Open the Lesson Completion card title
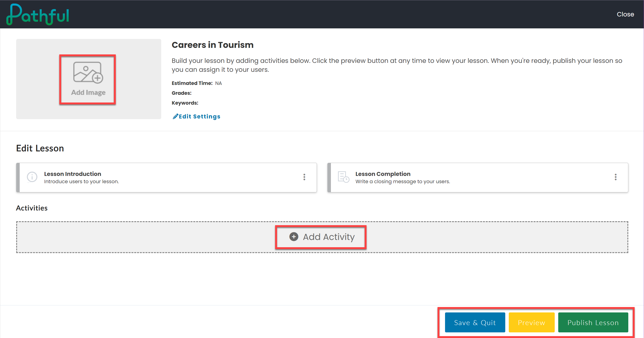Image resolution: width=644 pixels, height=338 pixels. tap(383, 174)
